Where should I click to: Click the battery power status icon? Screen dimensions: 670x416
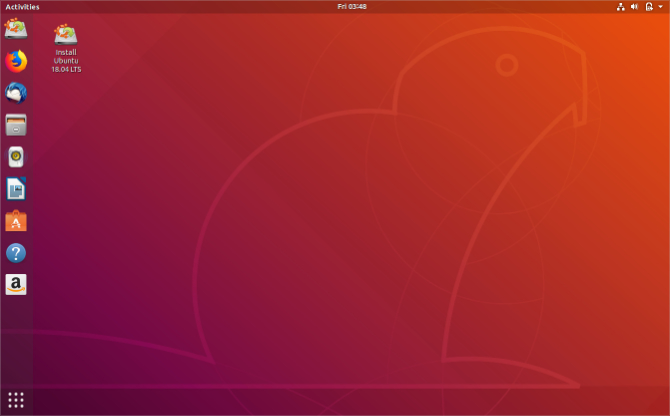[648, 6]
